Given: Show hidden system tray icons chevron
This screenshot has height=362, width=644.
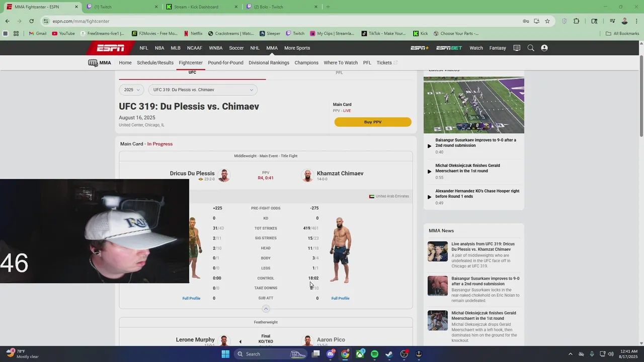Looking at the screenshot, I should 570,354.
